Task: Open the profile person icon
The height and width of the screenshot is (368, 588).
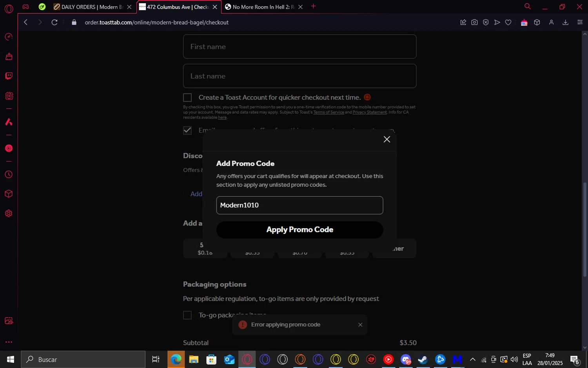Action: tap(551, 22)
